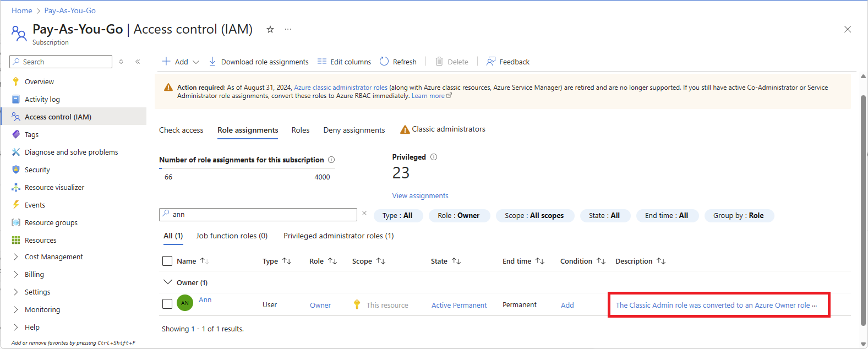The width and height of the screenshot is (868, 349).
Task: Open the user link Ann
Action: (205, 300)
